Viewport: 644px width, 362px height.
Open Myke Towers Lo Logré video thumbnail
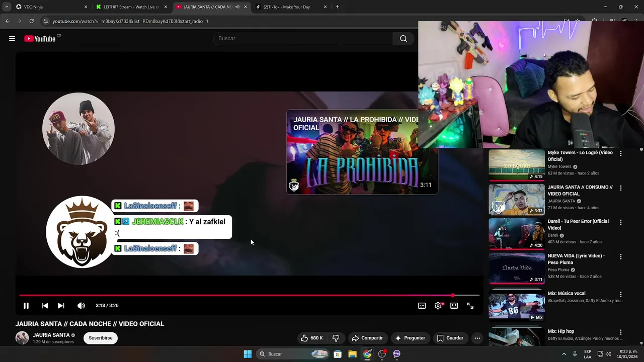517,165
